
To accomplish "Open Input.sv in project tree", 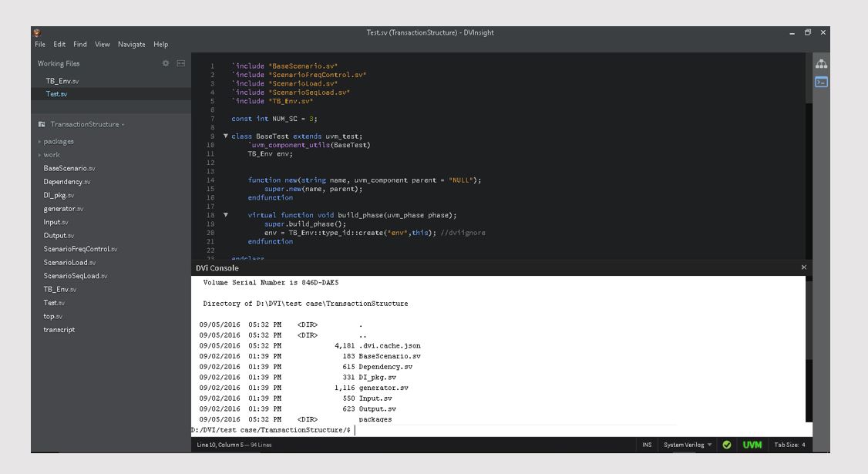I will (56, 222).
